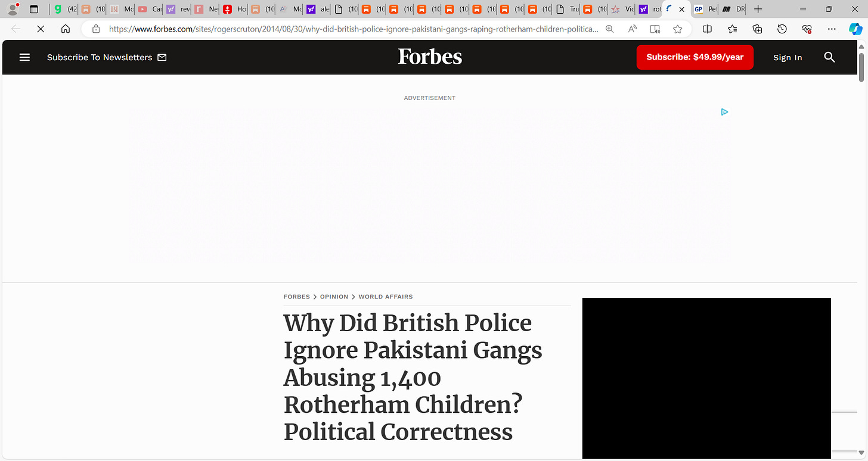
Task: Switch to the YouTube 'Ca' tab
Action: tap(150, 9)
